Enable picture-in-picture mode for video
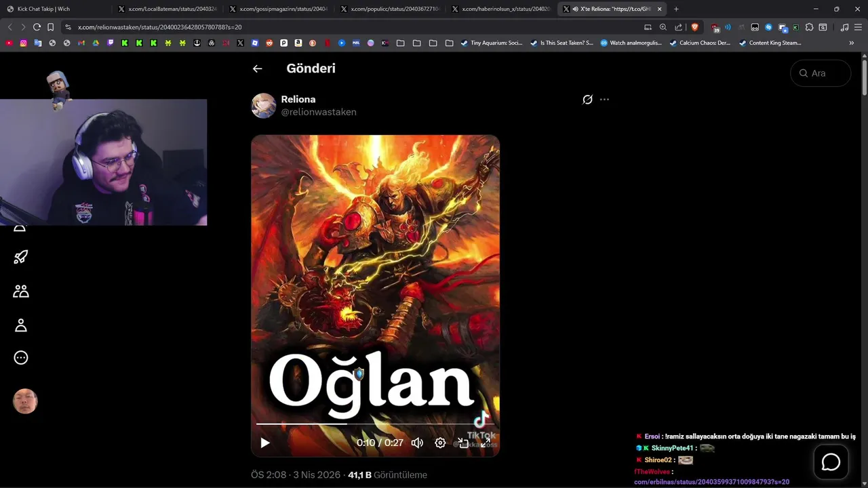Screen dimensions: 868x488 point(462,443)
